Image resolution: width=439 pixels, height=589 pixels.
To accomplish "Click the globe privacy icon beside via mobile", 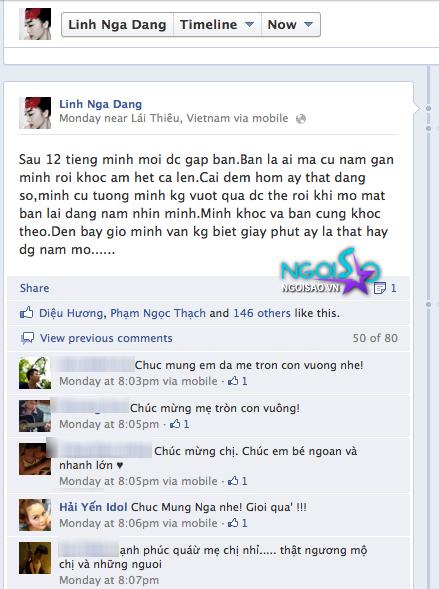I will (301, 119).
